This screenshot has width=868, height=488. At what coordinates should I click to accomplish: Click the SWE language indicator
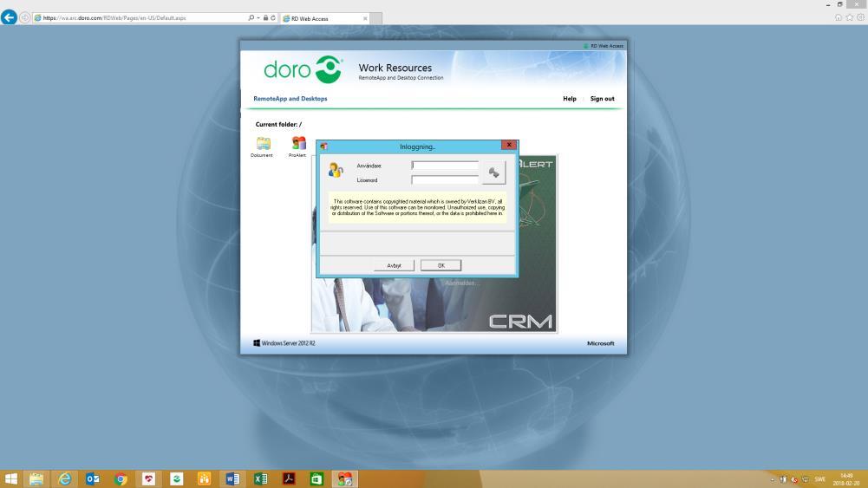819,479
